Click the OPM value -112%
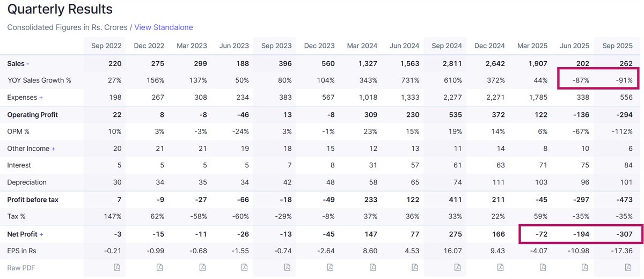The width and height of the screenshot is (644, 279). [623, 131]
